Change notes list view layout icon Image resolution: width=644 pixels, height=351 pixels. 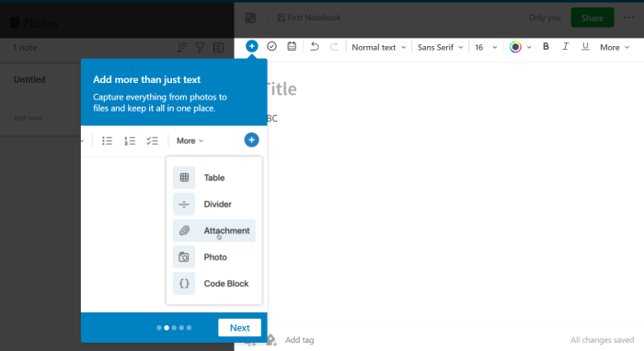pyautogui.click(x=219, y=48)
